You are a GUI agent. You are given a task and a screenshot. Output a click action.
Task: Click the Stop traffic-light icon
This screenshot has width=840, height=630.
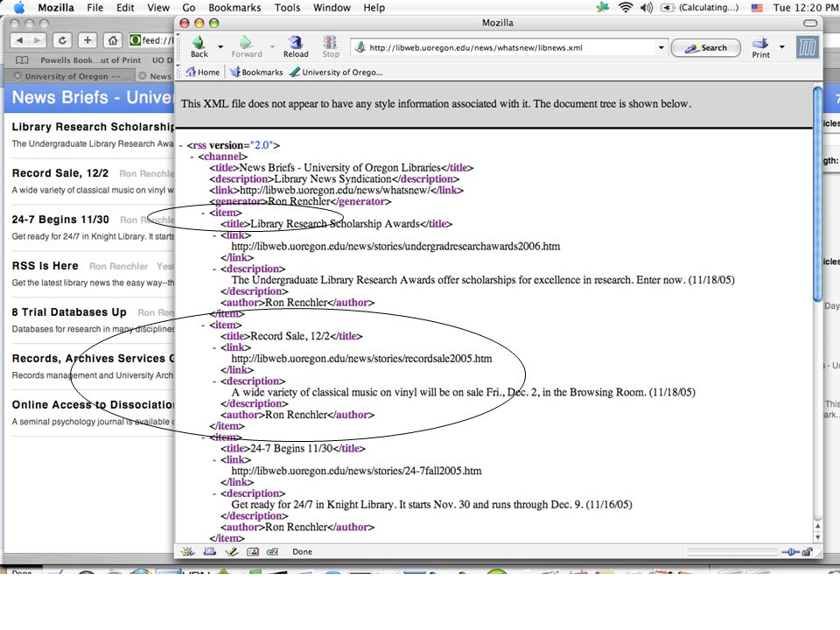(330, 42)
